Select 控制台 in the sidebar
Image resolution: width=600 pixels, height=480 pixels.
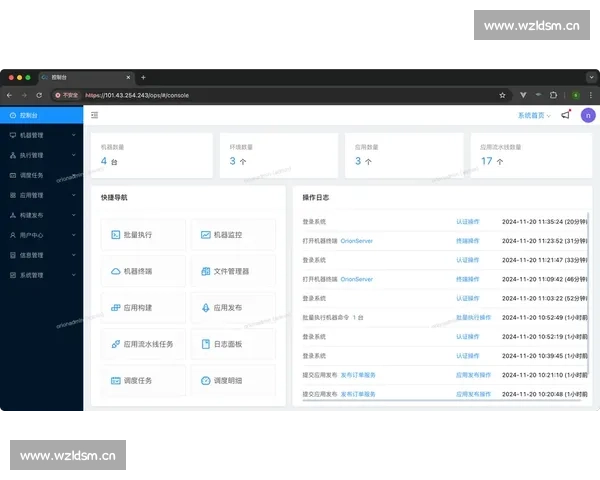(x=30, y=115)
